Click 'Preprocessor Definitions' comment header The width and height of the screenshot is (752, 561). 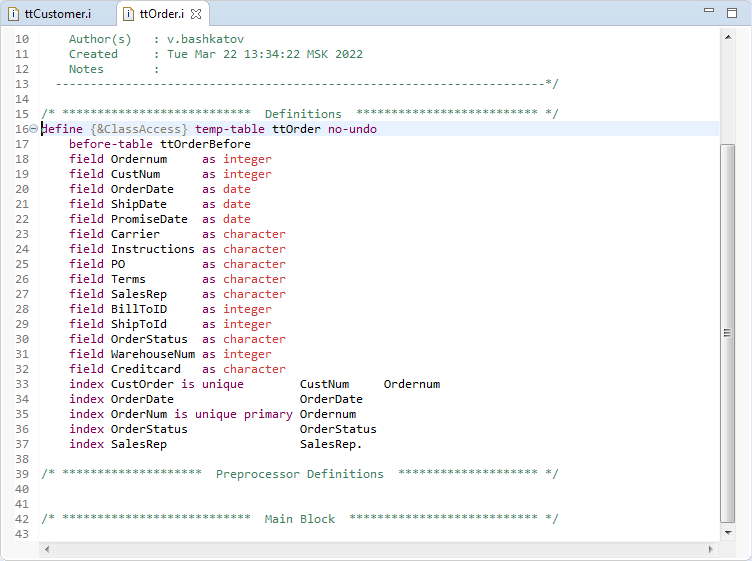click(300, 474)
